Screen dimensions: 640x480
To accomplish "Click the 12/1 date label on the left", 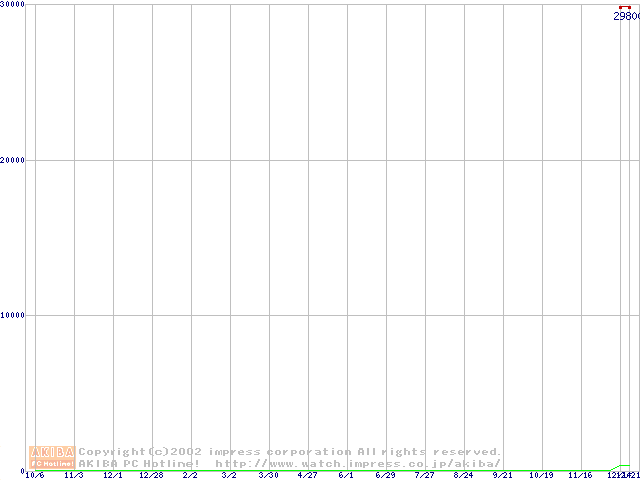I will [x=113, y=475].
